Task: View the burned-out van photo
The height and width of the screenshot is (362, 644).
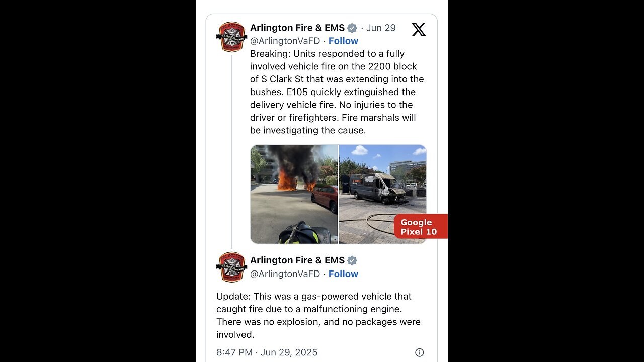Action: click(x=382, y=194)
